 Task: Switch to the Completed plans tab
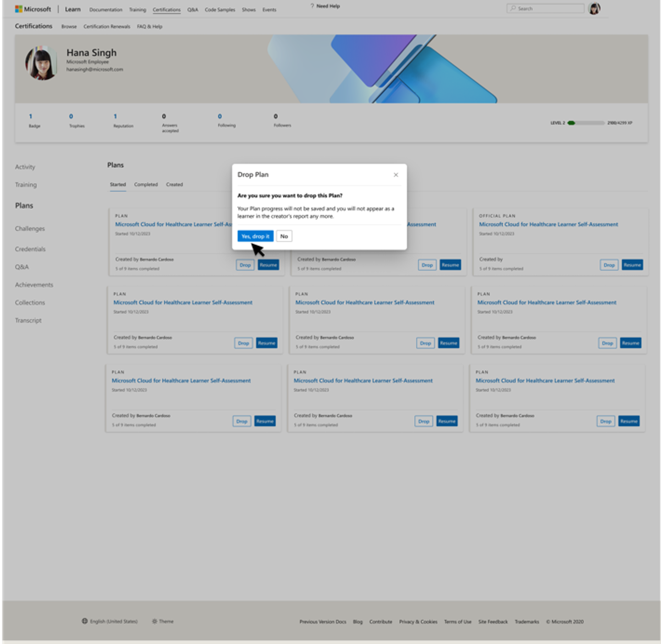(x=146, y=184)
